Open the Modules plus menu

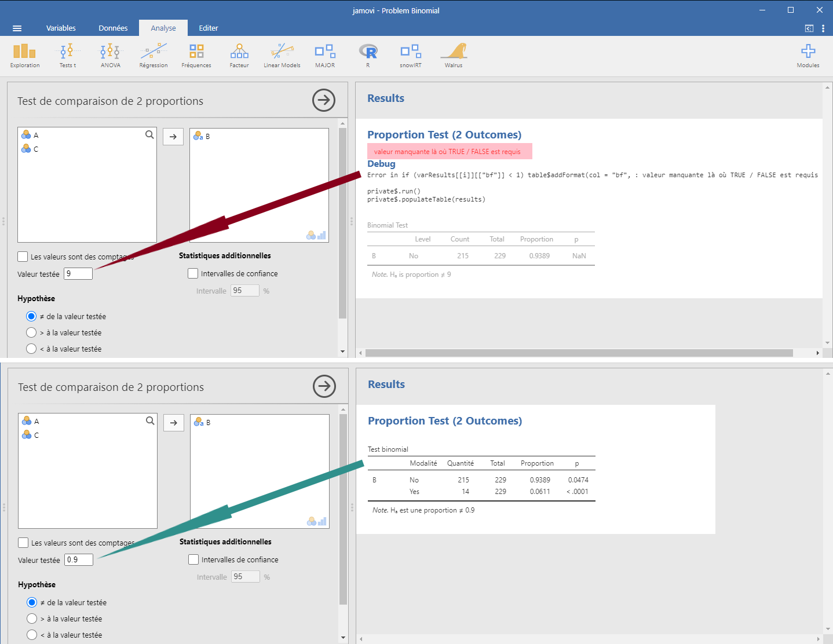coord(808,56)
